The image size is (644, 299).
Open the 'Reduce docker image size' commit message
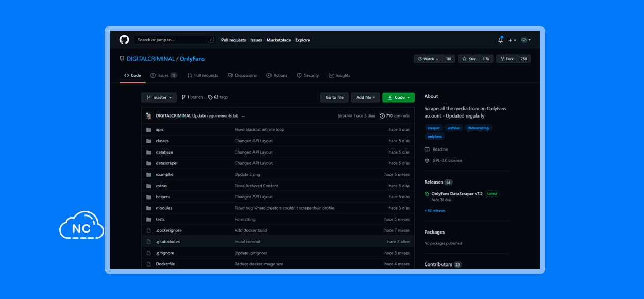(x=259, y=264)
